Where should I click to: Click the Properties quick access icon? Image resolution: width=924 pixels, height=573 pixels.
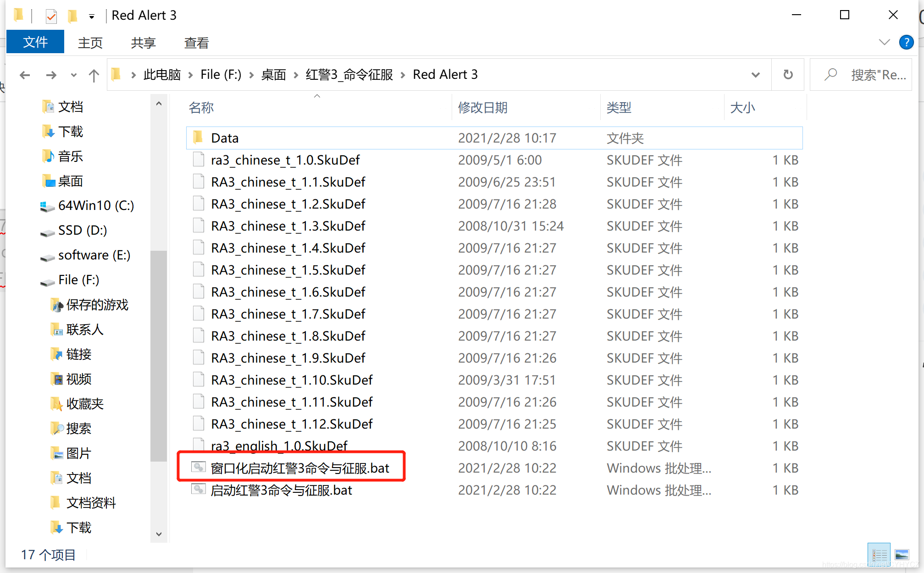tap(51, 17)
